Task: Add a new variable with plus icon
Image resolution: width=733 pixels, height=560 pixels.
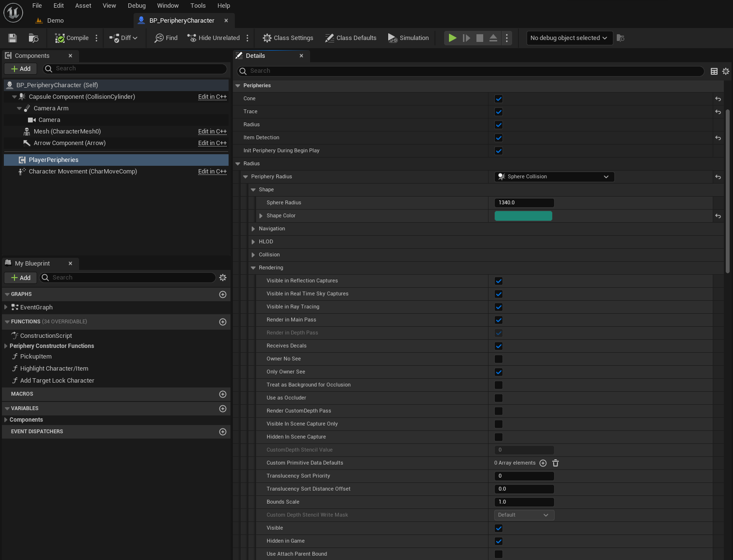Action: [x=223, y=409]
